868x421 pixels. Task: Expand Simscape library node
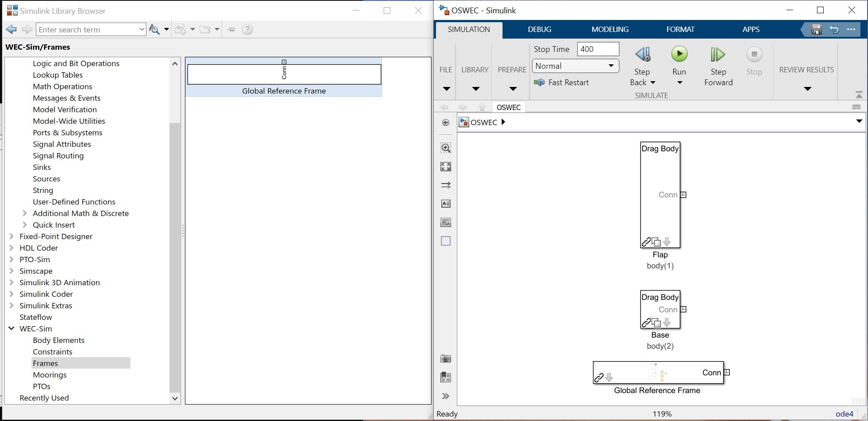tap(12, 271)
